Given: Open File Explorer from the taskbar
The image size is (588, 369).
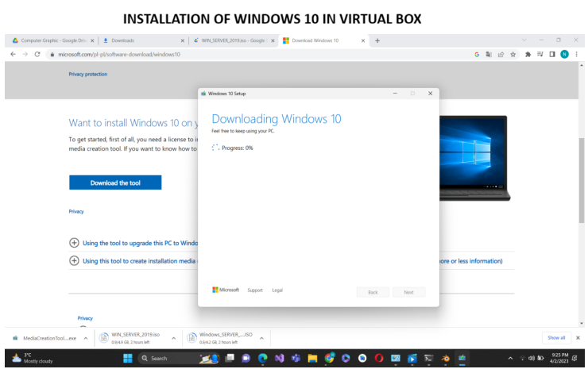Looking at the screenshot, I should tap(312, 359).
